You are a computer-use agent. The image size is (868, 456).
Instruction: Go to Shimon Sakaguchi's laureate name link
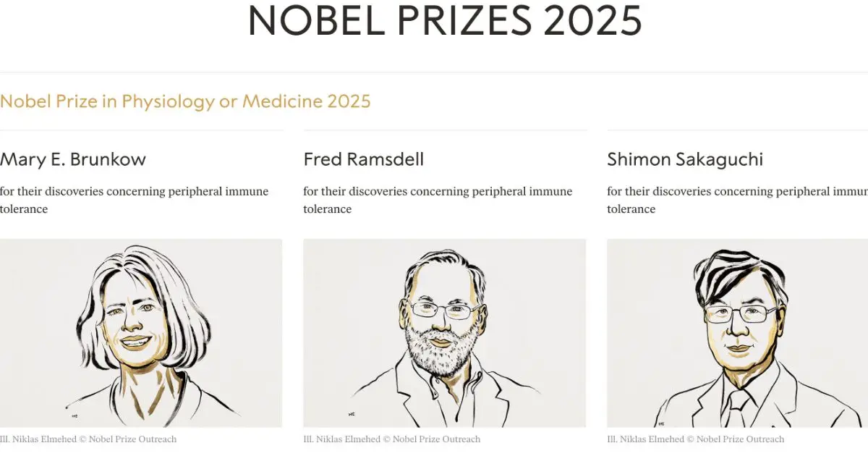click(685, 159)
